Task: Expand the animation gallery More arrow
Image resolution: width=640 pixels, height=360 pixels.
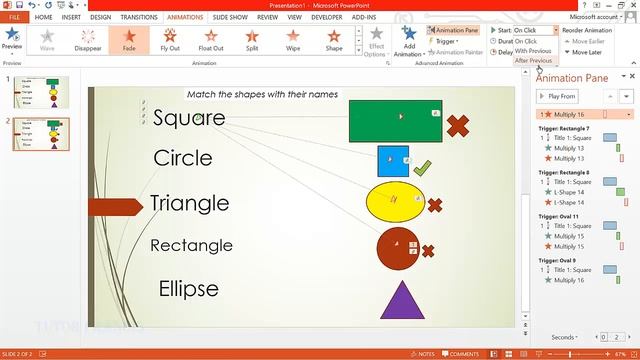Action: coord(359,50)
